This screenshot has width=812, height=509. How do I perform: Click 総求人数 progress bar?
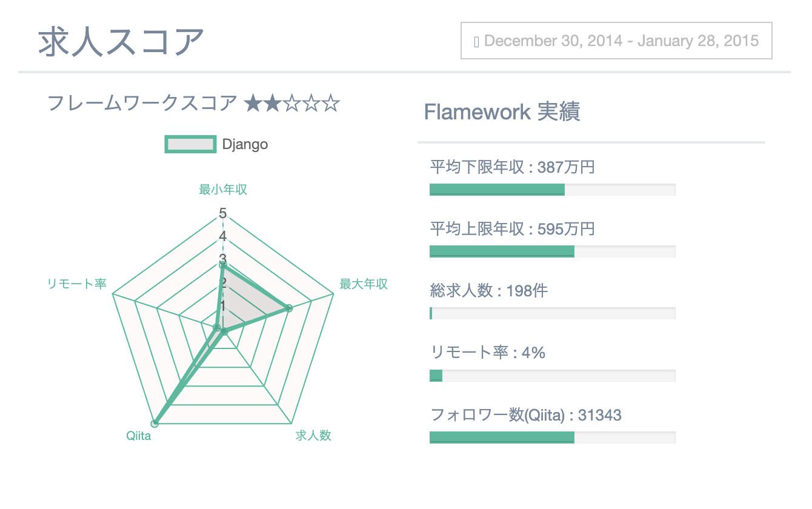(x=552, y=313)
